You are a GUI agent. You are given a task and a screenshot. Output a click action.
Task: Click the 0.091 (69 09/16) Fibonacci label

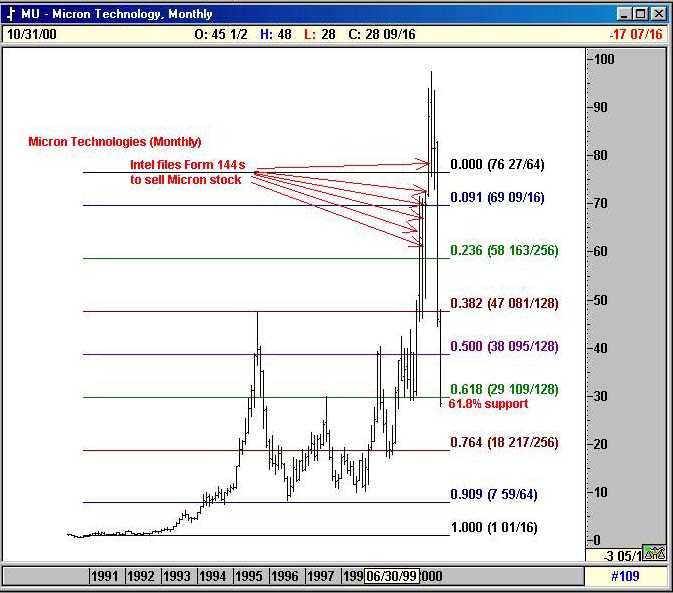[x=497, y=197]
